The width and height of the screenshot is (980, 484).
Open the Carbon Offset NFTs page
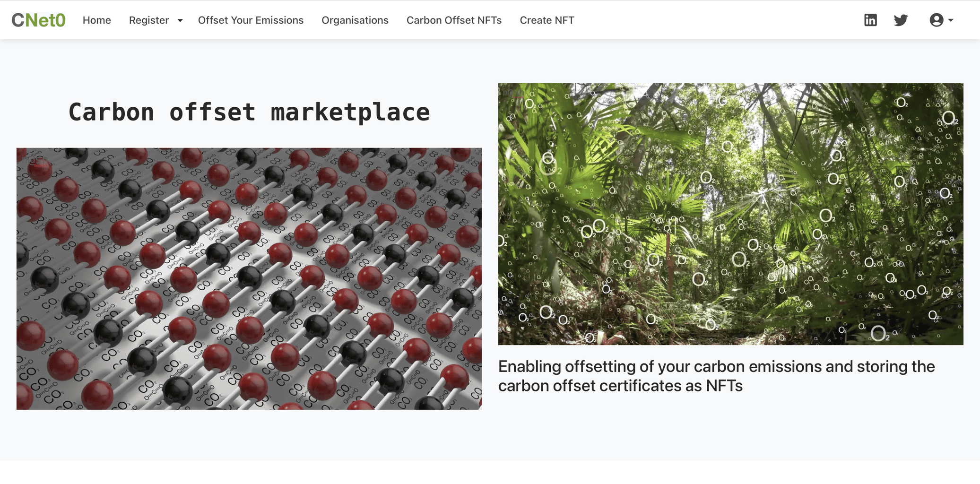(x=454, y=20)
